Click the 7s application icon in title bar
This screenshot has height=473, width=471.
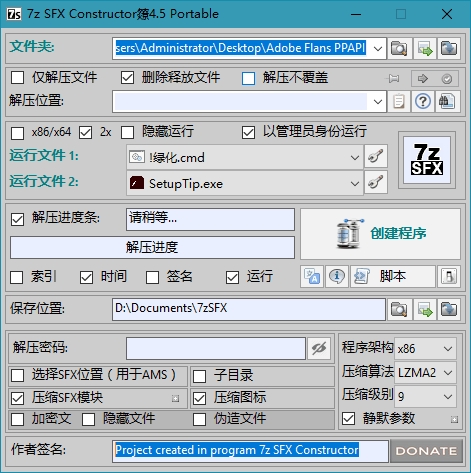(14, 14)
